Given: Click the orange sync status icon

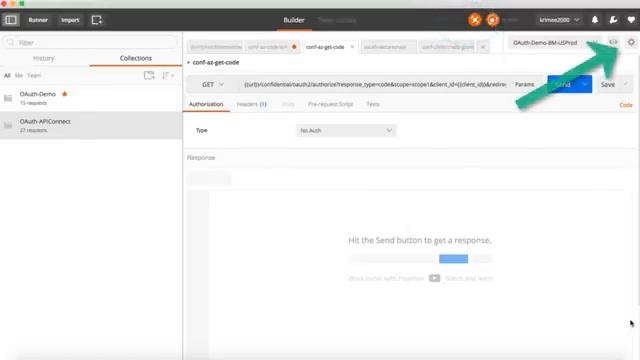Looking at the screenshot, I should click(x=475, y=20).
